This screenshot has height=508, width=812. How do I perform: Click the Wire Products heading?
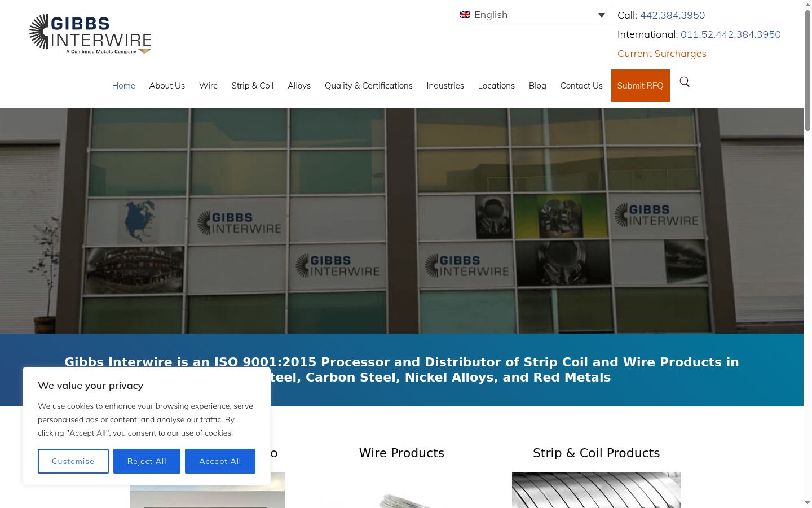pyautogui.click(x=401, y=453)
